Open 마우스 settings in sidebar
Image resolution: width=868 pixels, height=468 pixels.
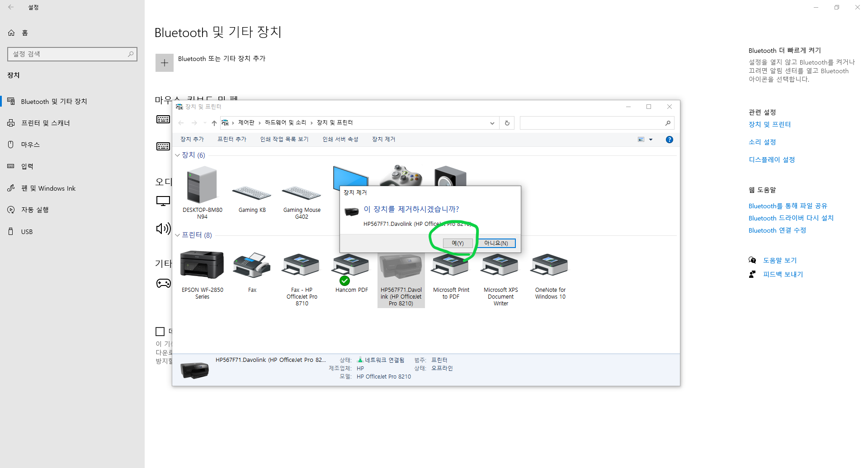72,145
